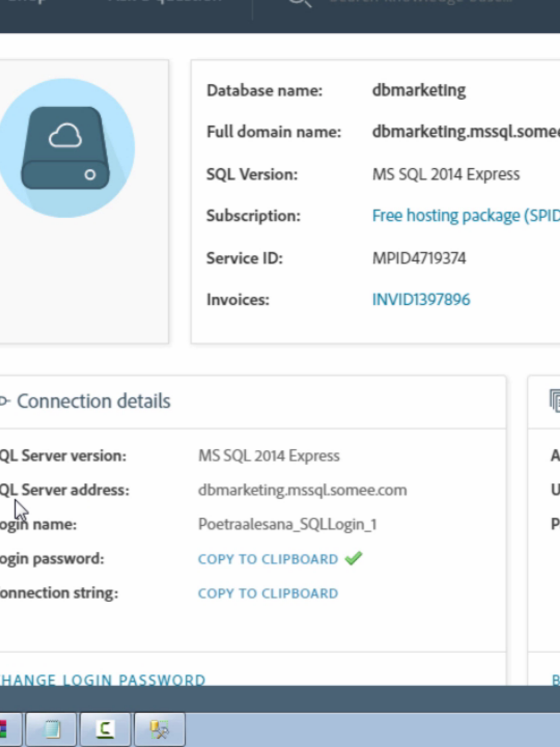Copy login password to clipboard
Image resolution: width=560 pixels, height=747 pixels.
point(268,559)
